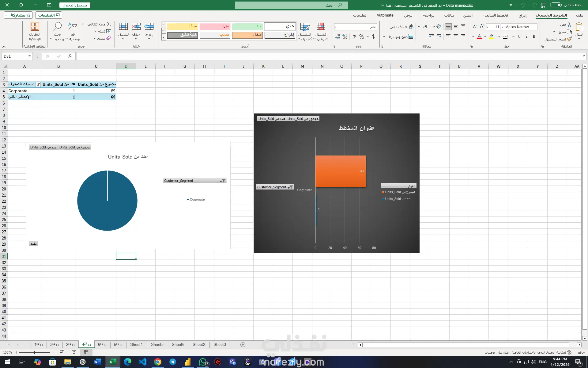Click the Name Box showing D31
Screen dimensions: 588x368
point(15,56)
